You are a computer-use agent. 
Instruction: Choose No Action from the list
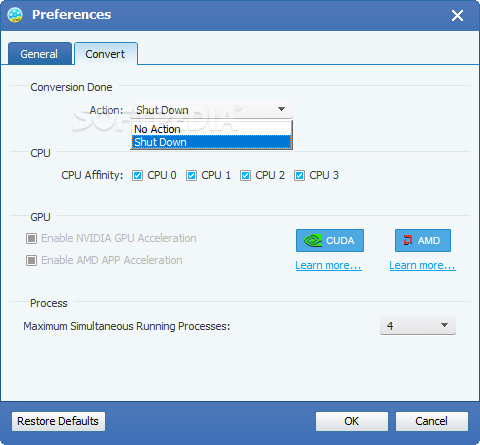tap(211, 129)
